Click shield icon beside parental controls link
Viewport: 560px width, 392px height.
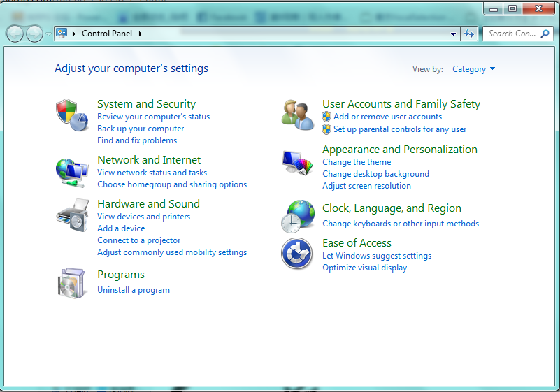tap(326, 129)
